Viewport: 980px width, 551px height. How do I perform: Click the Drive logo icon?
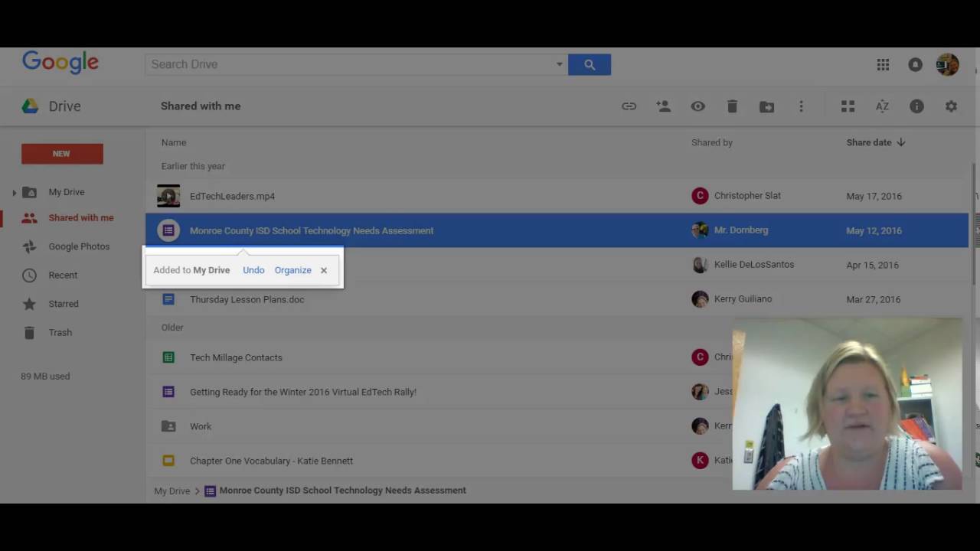30,106
